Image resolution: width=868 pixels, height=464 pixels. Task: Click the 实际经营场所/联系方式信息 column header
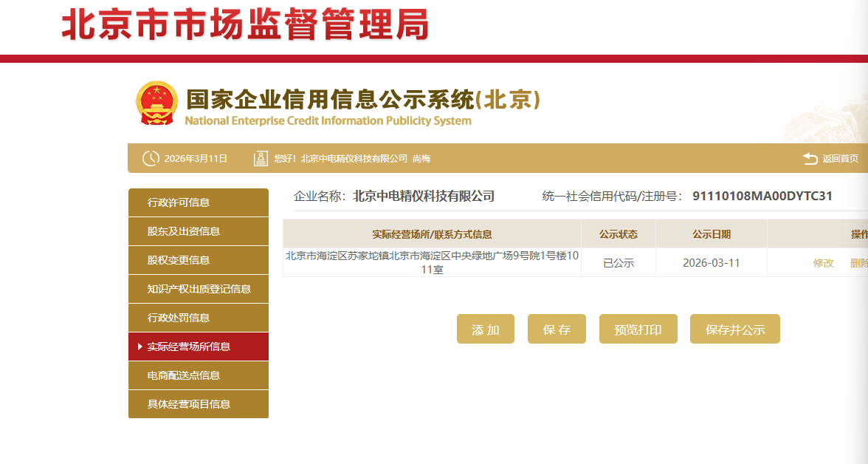(x=432, y=234)
